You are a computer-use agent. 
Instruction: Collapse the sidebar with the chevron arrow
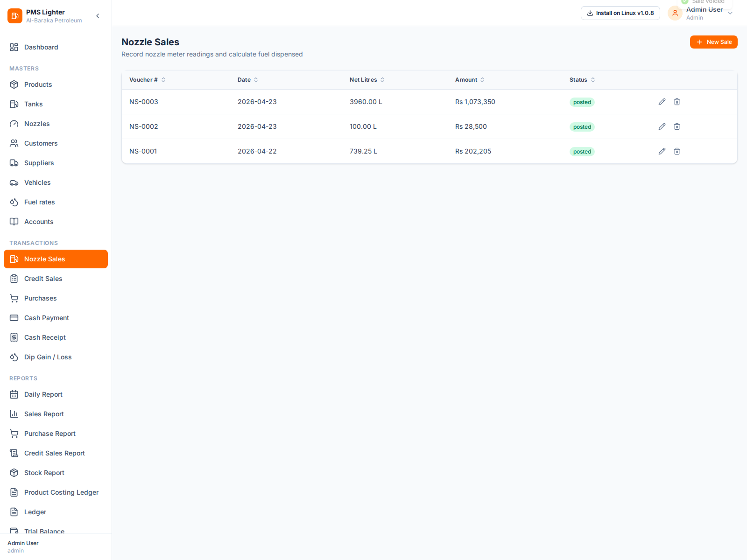click(x=98, y=16)
